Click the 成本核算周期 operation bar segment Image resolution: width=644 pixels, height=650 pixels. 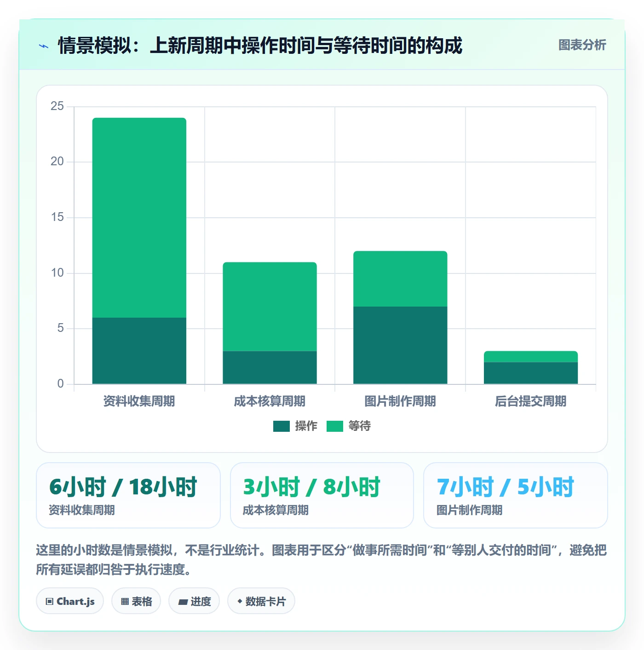pos(270,367)
